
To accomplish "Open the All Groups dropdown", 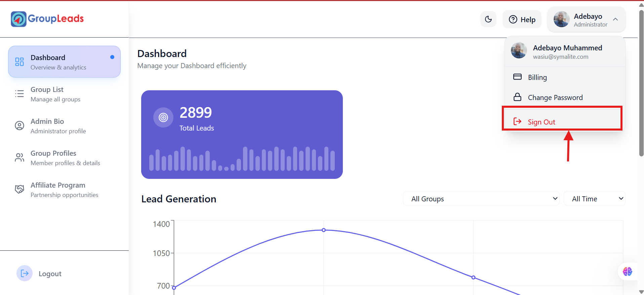I will coord(481,199).
